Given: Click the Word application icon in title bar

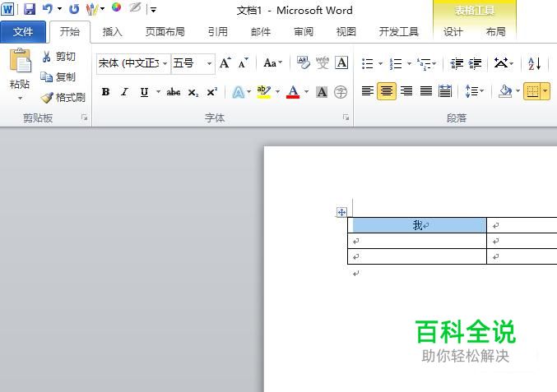Looking at the screenshot, I should tap(7, 9).
